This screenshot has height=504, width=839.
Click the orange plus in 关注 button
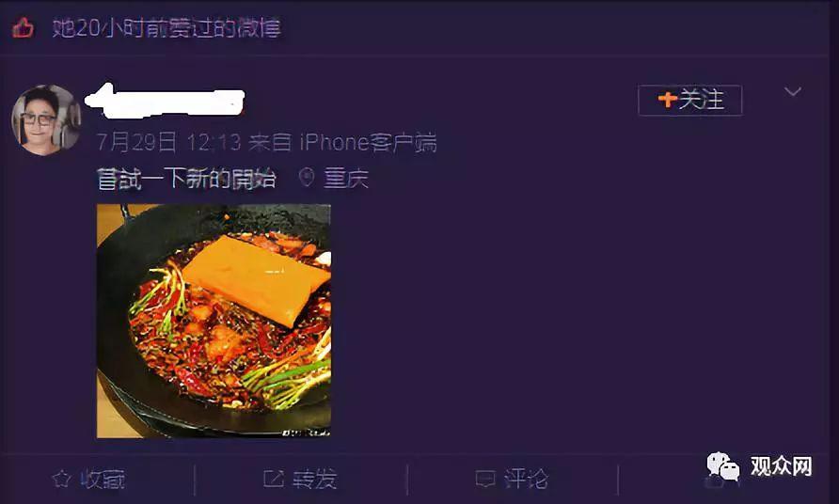667,100
